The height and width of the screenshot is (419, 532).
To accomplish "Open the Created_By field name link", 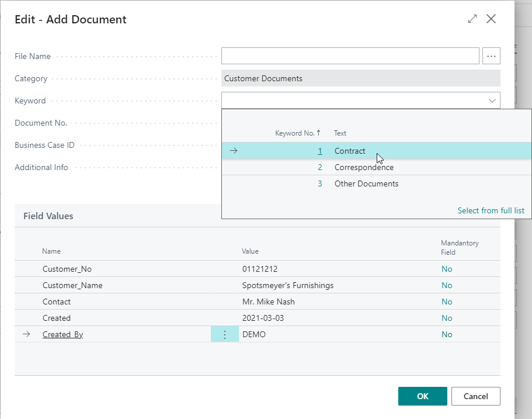I will coord(62,334).
